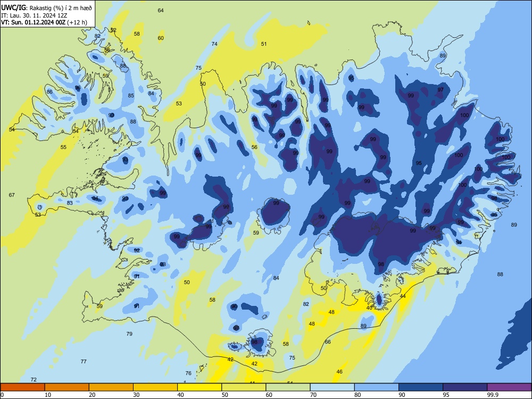Click the legend tick label '20'
This screenshot has height=399, width=532.
92,395
